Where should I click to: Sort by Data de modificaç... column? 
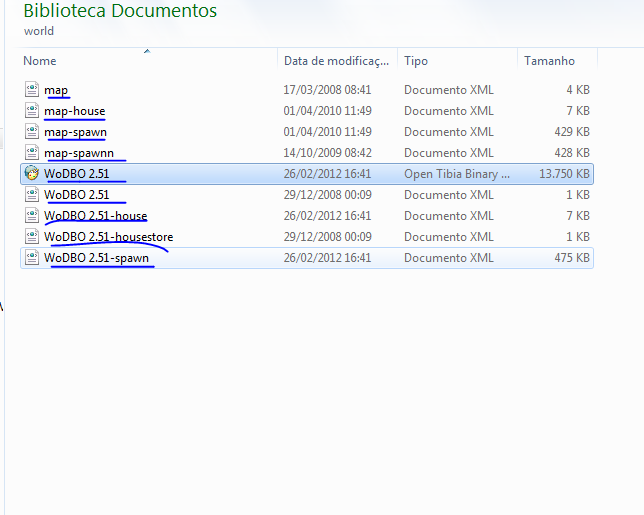coord(337,61)
